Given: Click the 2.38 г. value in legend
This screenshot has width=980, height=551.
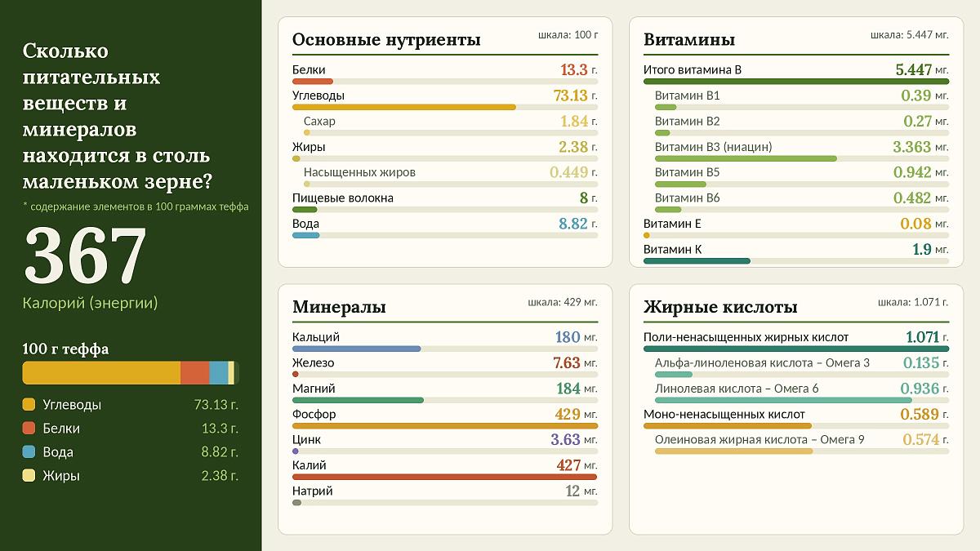Looking at the screenshot, I should (220, 475).
